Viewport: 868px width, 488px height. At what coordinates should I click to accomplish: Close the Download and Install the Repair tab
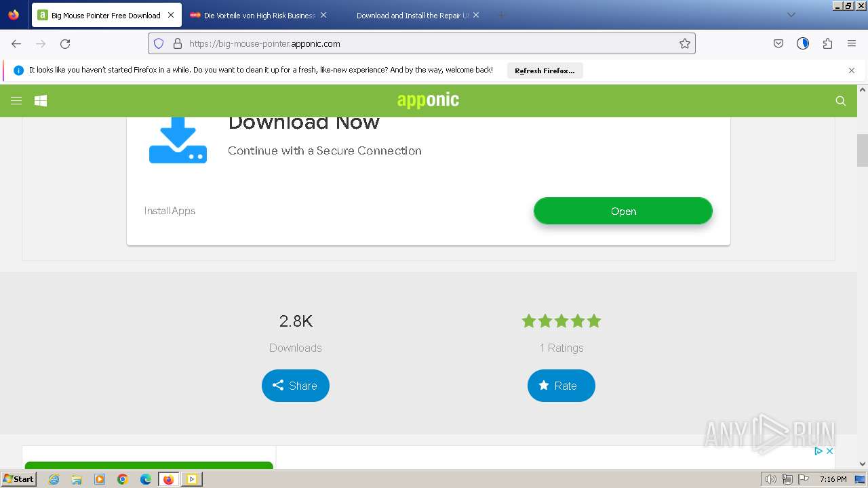[476, 15]
